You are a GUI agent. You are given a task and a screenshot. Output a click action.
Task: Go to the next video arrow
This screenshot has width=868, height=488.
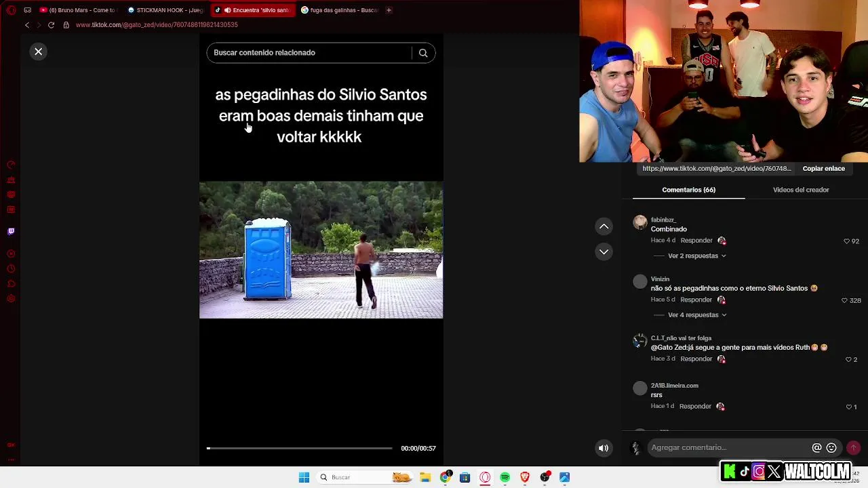[x=604, y=251]
